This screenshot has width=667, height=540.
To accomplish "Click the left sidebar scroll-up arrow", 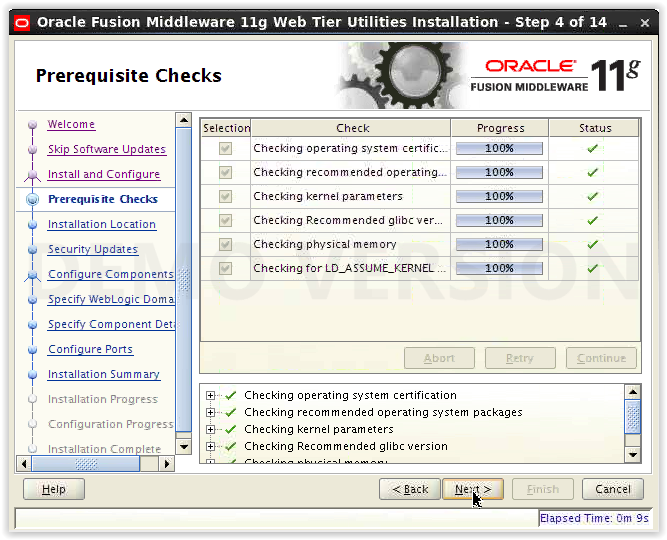I will 184,120.
